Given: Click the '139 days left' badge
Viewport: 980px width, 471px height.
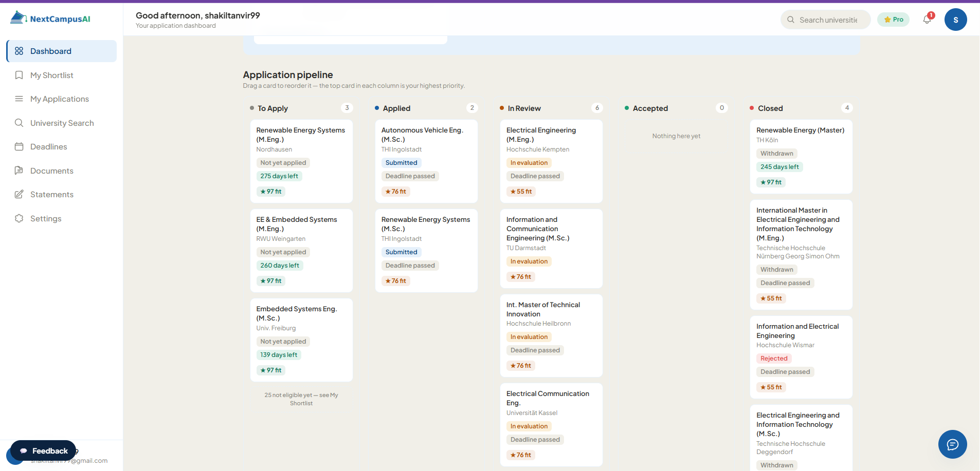Looking at the screenshot, I should [x=279, y=355].
